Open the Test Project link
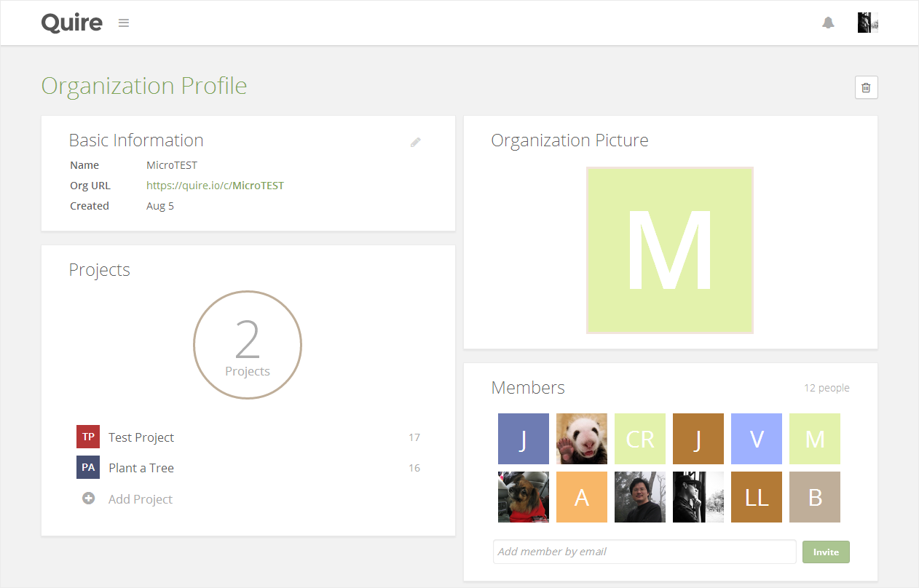The image size is (919, 588). click(141, 437)
